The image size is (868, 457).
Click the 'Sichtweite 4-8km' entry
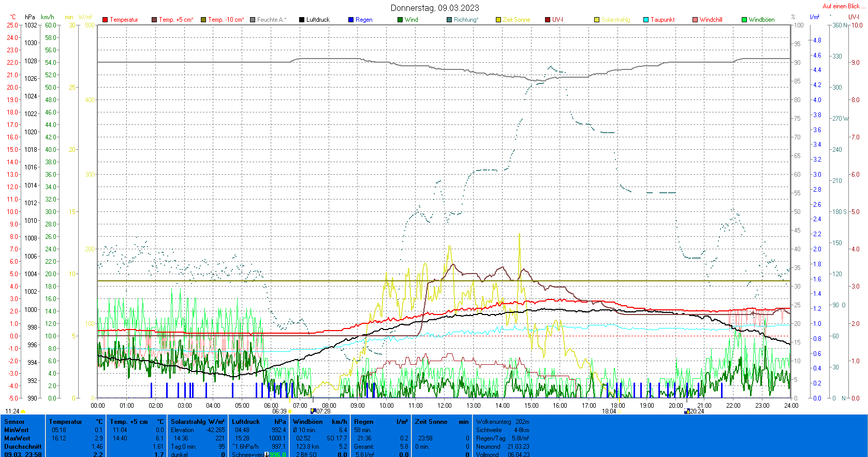click(503, 430)
